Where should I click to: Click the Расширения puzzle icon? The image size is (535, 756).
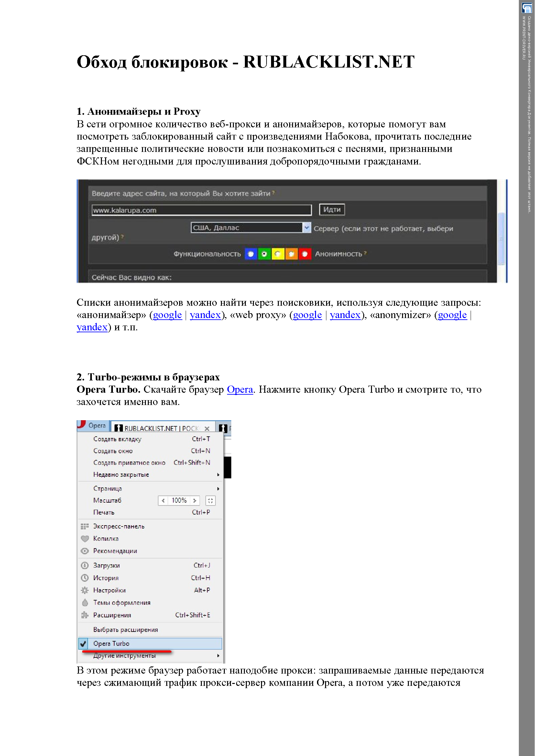click(85, 615)
